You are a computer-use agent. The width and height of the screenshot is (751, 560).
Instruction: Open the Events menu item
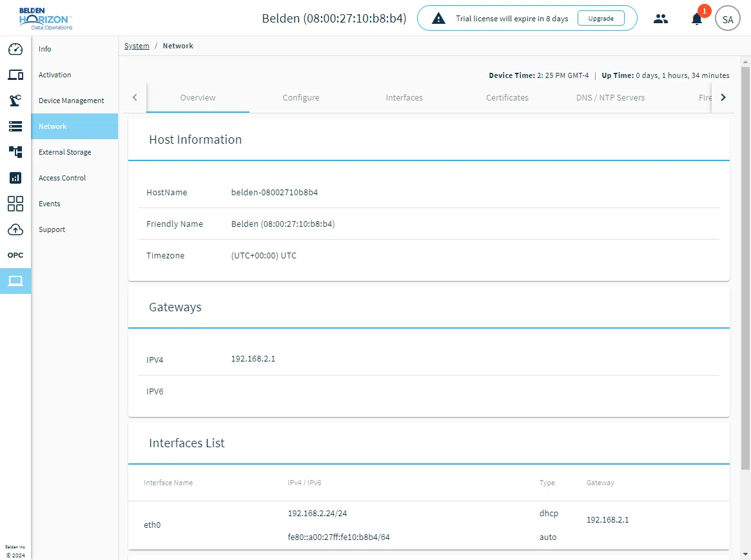[75, 204]
